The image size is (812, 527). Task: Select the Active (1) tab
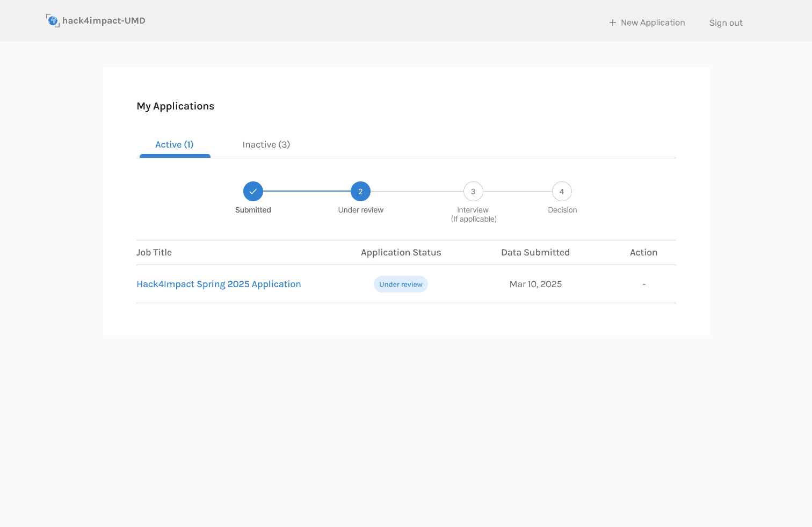pyautogui.click(x=174, y=144)
